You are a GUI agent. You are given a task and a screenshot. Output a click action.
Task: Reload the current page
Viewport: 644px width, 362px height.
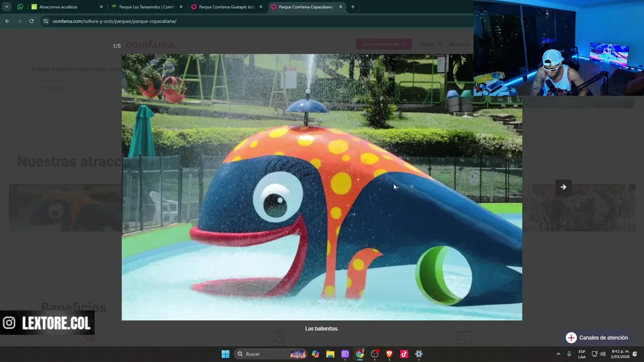[x=31, y=21]
